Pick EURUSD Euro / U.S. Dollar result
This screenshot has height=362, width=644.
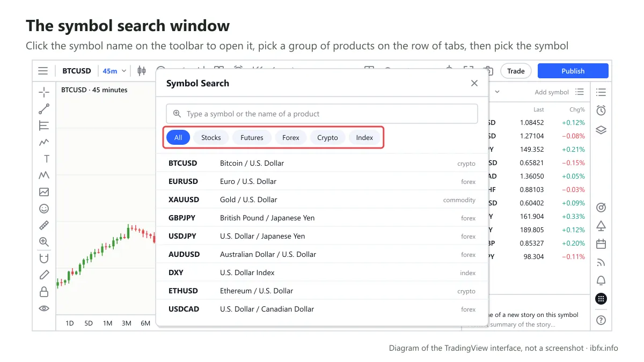[x=322, y=181]
